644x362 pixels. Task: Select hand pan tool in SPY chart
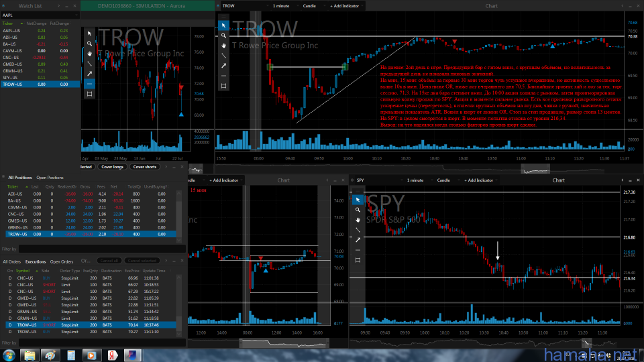(x=358, y=220)
